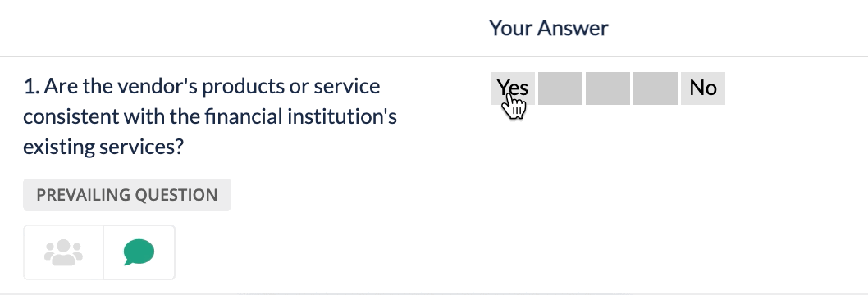Pick the second box on the answer scale
Screen dimensions: 868x295
(x=560, y=88)
